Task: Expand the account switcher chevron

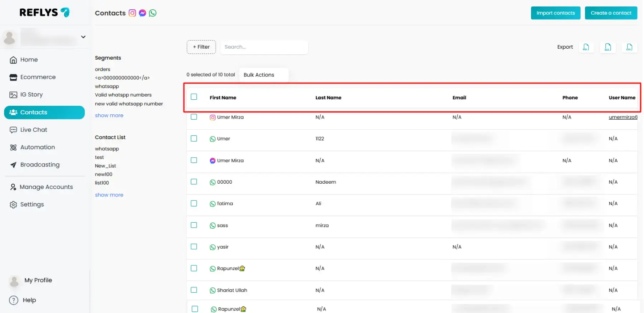Action: (x=83, y=37)
